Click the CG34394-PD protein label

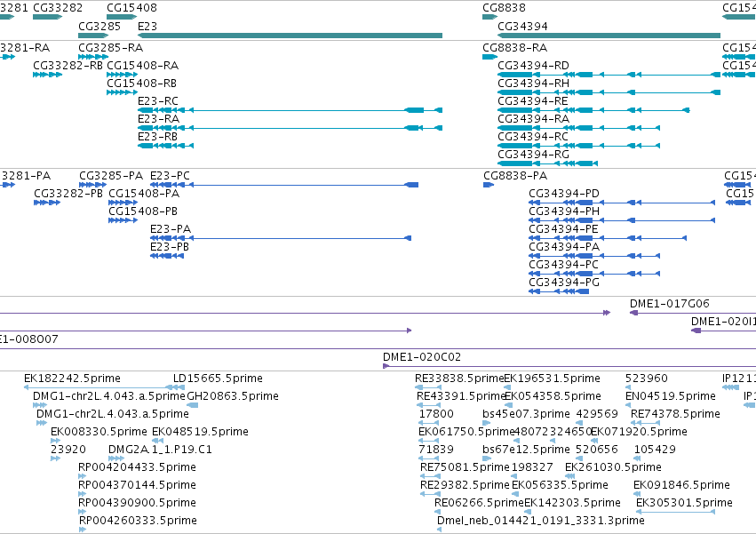tap(564, 194)
